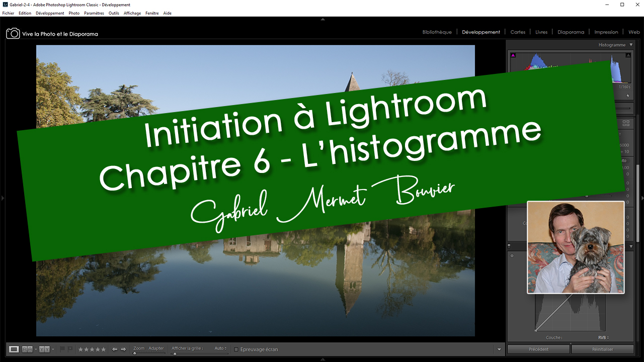644x362 pixels.
Task: Open the Développement menu
Action: [50, 13]
